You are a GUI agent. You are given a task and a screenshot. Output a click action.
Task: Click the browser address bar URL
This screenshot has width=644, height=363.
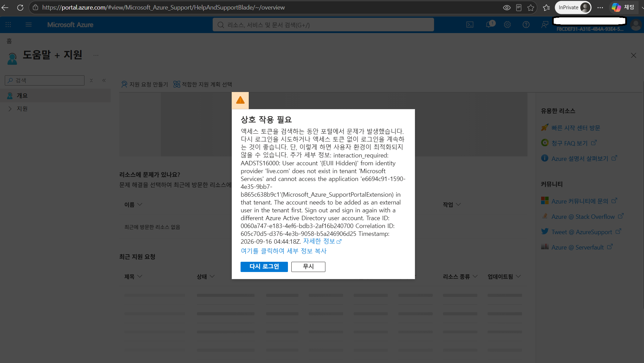[164, 7]
